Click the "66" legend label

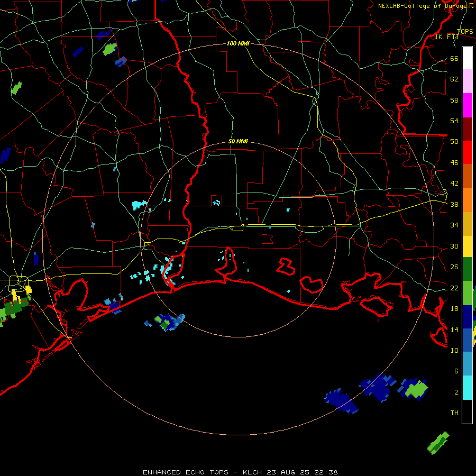[454, 59]
